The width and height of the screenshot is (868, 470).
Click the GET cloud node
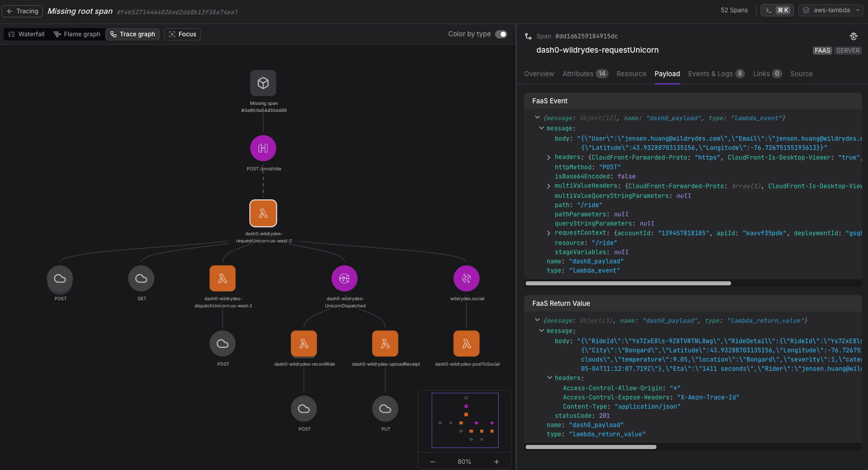click(142, 279)
